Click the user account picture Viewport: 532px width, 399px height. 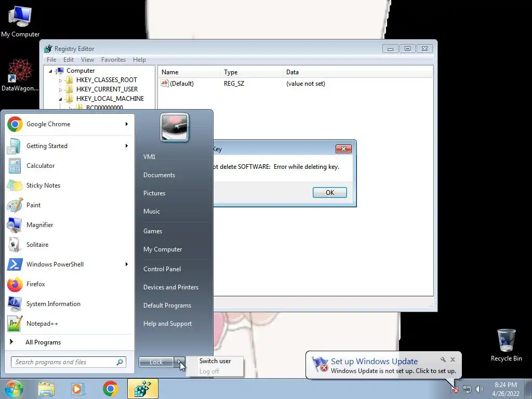click(175, 127)
